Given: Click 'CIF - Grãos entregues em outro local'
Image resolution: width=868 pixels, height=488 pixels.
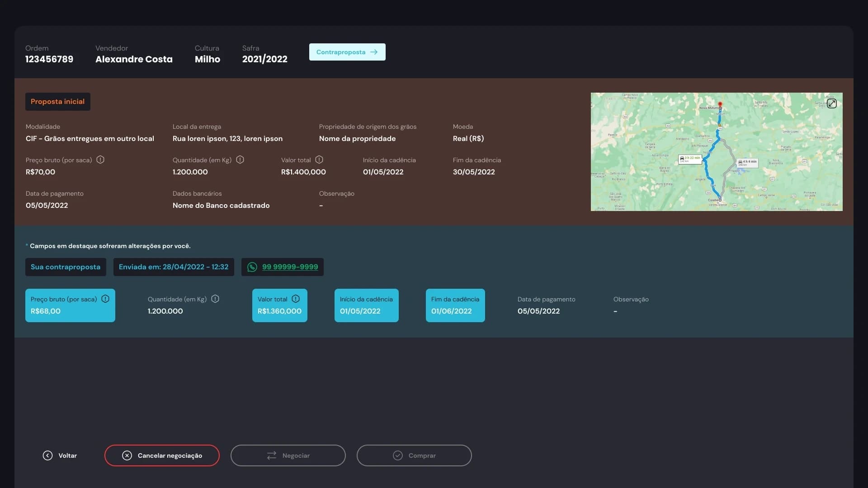Looking at the screenshot, I should tap(90, 139).
